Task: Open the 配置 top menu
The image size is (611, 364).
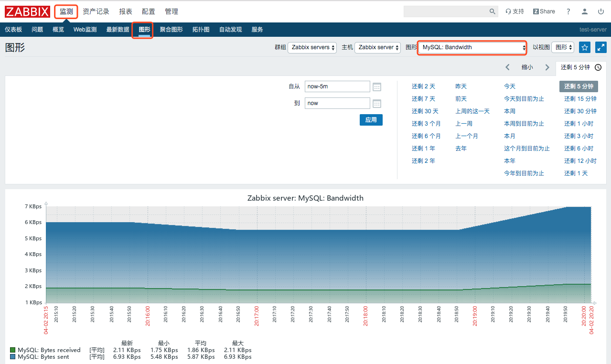Action: [x=149, y=11]
